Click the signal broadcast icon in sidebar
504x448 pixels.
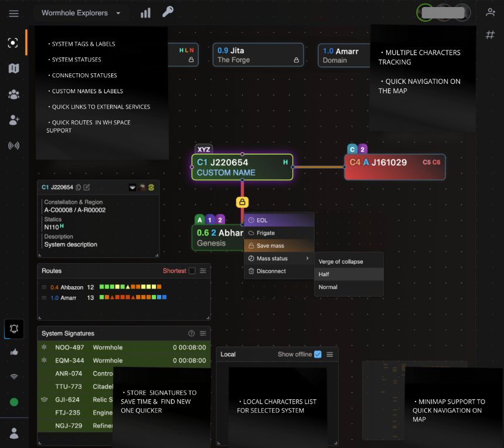coord(13,146)
